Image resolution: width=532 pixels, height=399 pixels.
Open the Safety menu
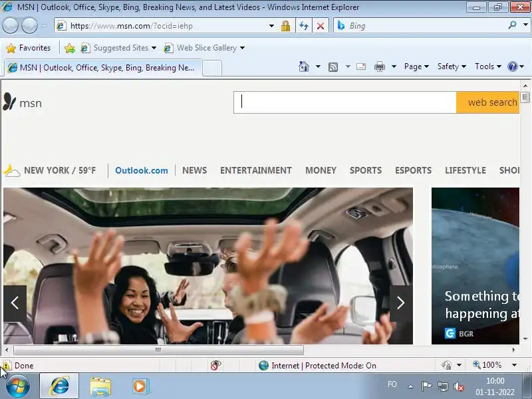452,66
